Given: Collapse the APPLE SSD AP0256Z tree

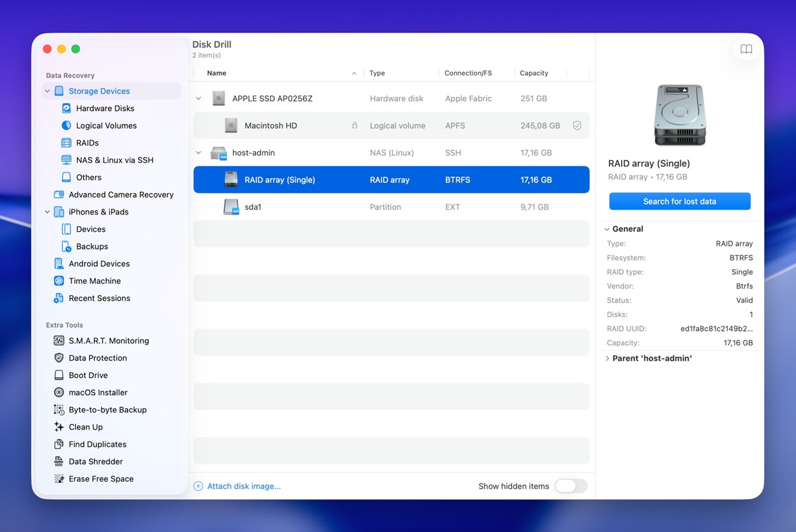Looking at the screenshot, I should [x=198, y=98].
